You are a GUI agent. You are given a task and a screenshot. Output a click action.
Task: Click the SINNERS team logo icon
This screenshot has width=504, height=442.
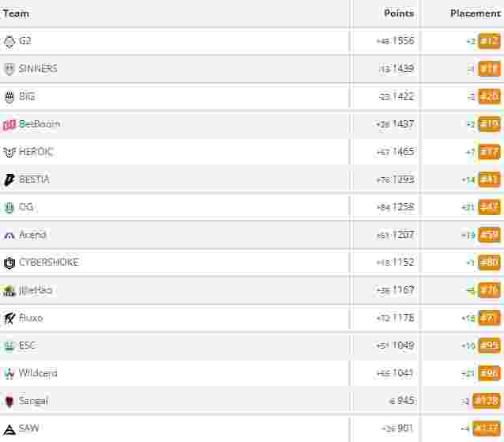(9, 69)
